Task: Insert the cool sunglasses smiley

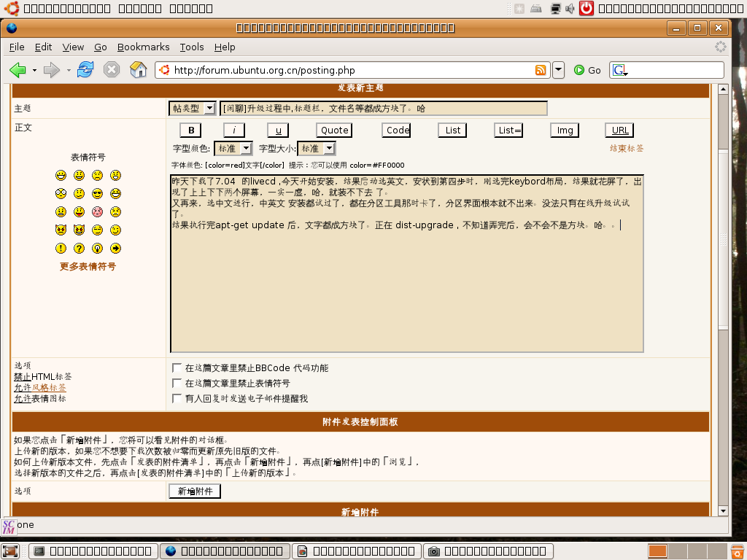Action: (97, 194)
